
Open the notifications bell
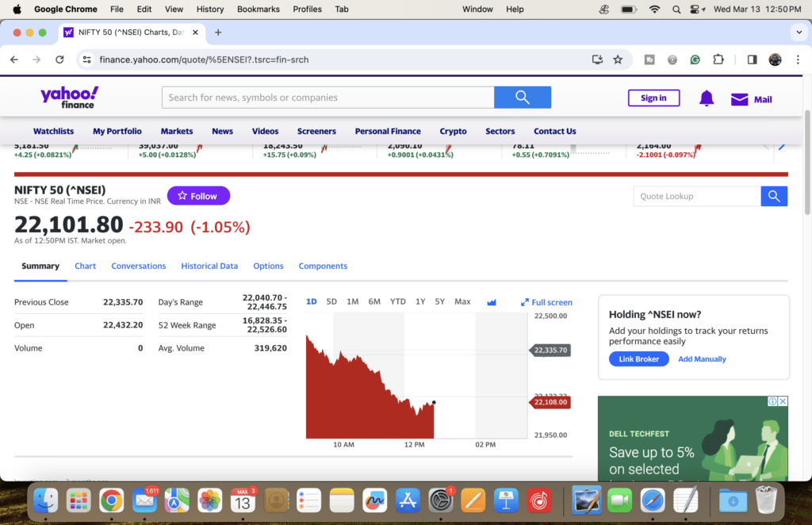pyautogui.click(x=707, y=98)
